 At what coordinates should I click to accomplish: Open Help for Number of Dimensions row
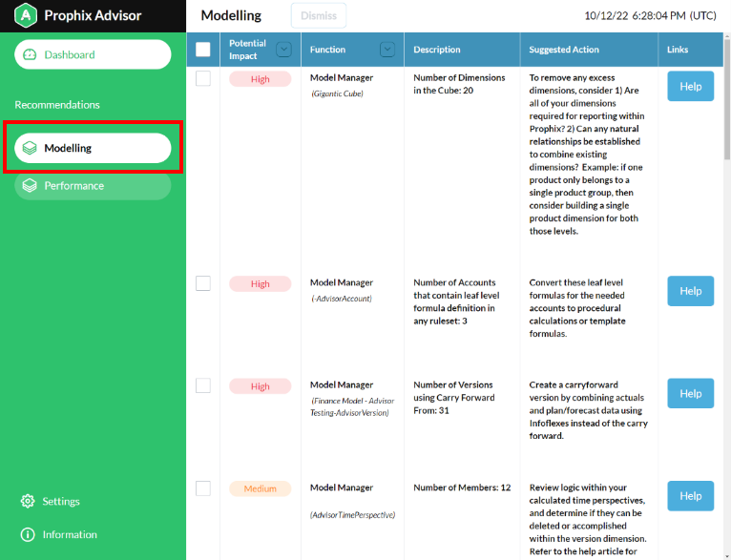pyautogui.click(x=690, y=86)
